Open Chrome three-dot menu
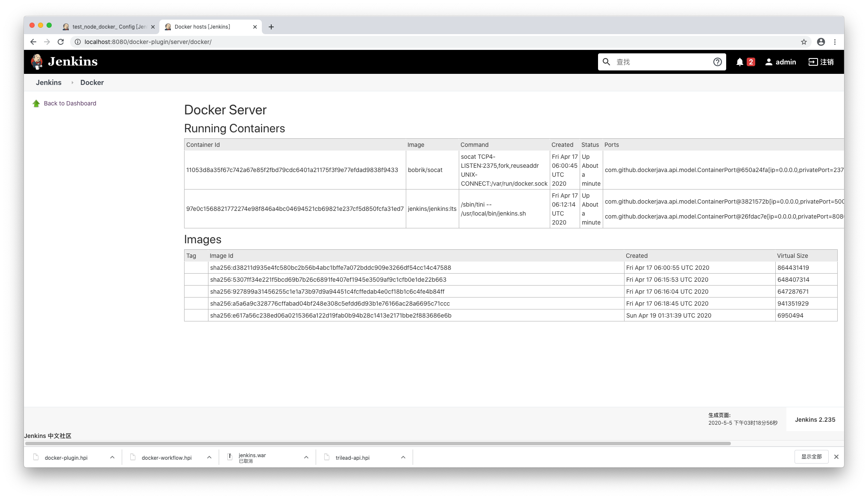The width and height of the screenshot is (868, 499). 835,42
